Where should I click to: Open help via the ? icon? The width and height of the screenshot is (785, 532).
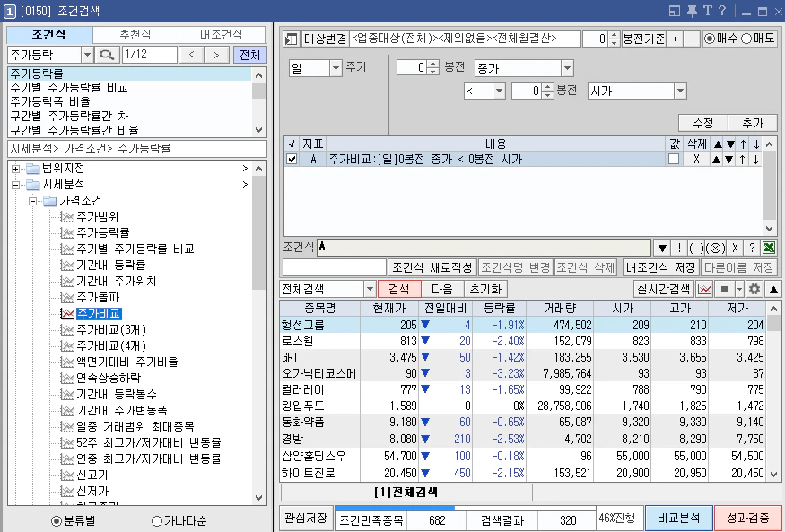pos(753,248)
